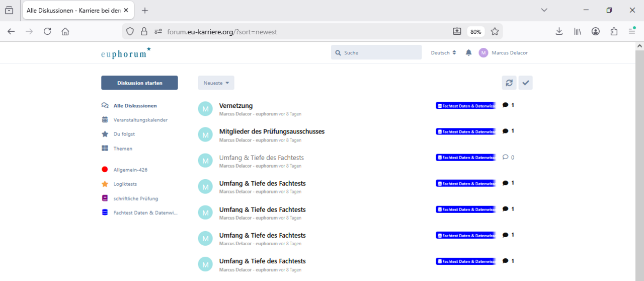This screenshot has width=644, height=281.
Task: Click Firefox bookmark star icon
Action: tap(495, 32)
